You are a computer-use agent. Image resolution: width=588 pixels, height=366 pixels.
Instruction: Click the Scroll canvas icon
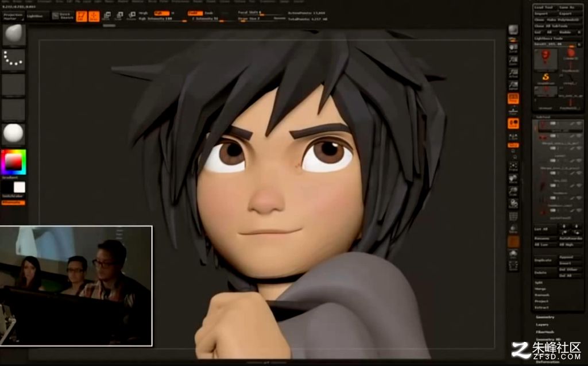click(513, 48)
